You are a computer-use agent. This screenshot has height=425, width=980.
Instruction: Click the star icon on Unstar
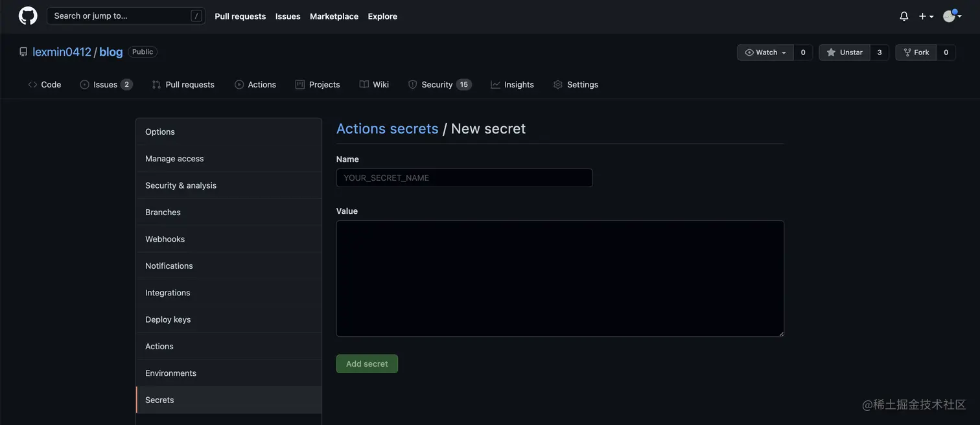coord(831,52)
